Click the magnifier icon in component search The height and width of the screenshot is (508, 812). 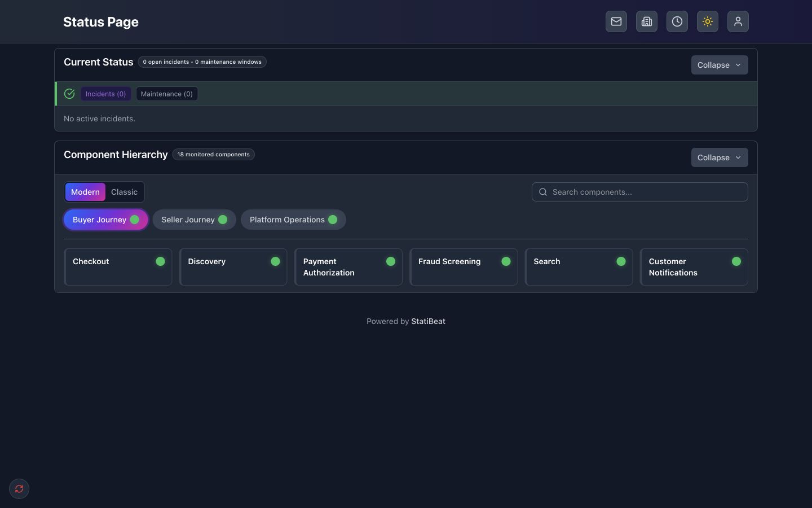click(x=543, y=192)
